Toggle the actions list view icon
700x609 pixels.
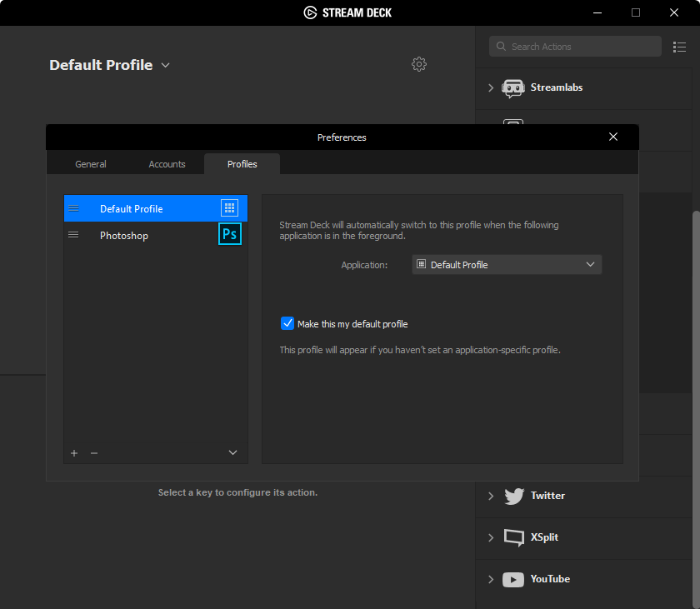[x=679, y=47]
